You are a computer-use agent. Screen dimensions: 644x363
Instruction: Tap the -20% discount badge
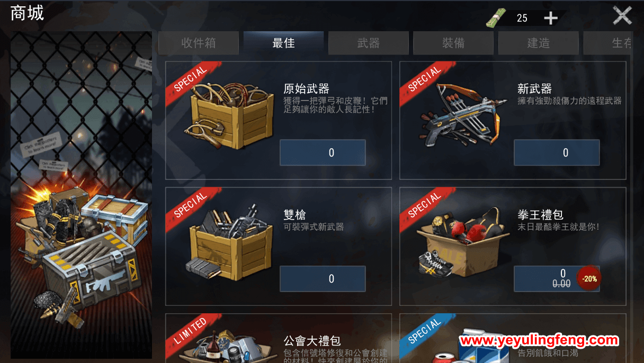[x=589, y=278]
